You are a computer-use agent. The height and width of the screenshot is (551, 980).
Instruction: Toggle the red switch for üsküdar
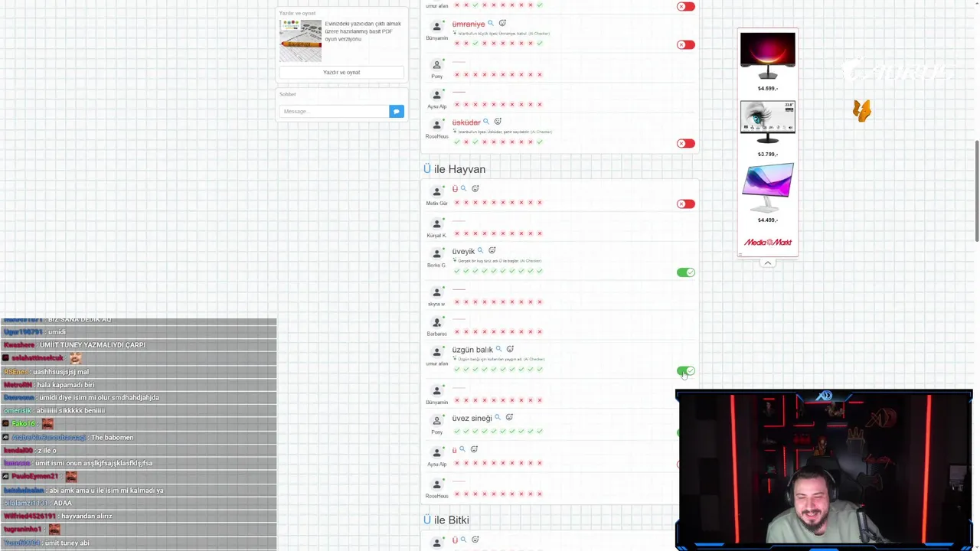click(x=686, y=143)
